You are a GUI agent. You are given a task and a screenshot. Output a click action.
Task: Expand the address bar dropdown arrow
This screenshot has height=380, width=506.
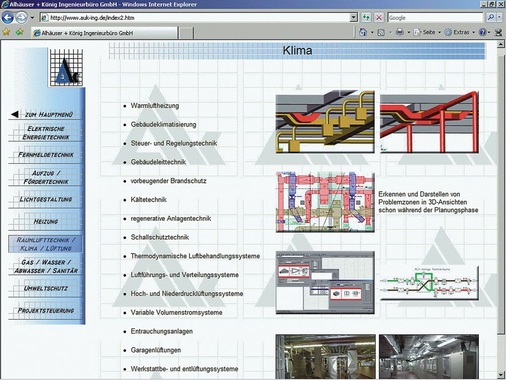pyautogui.click(x=354, y=18)
